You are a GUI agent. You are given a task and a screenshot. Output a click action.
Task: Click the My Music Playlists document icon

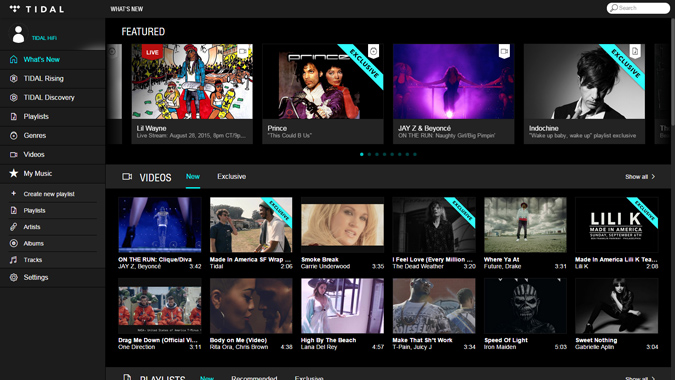tap(14, 210)
